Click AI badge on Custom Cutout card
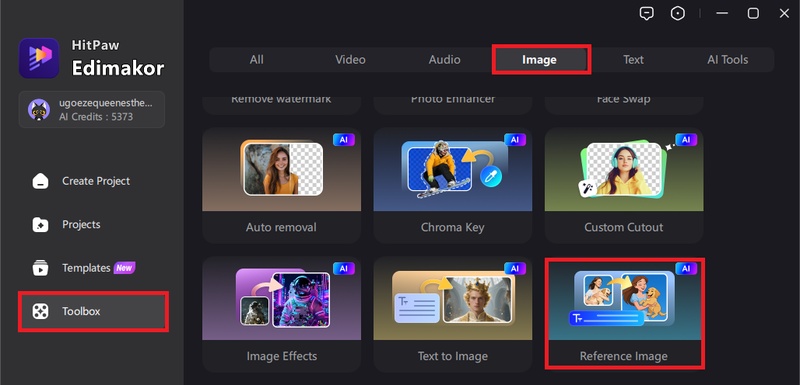The width and height of the screenshot is (800, 385). 686,140
